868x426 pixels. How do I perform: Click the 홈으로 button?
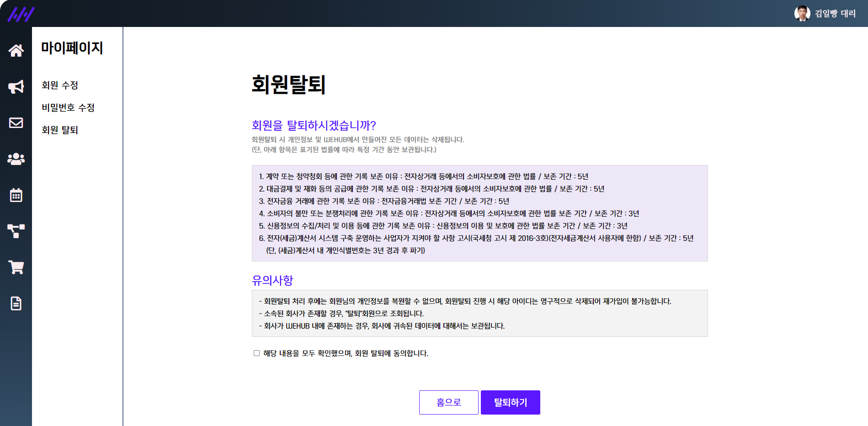click(449, 402)
